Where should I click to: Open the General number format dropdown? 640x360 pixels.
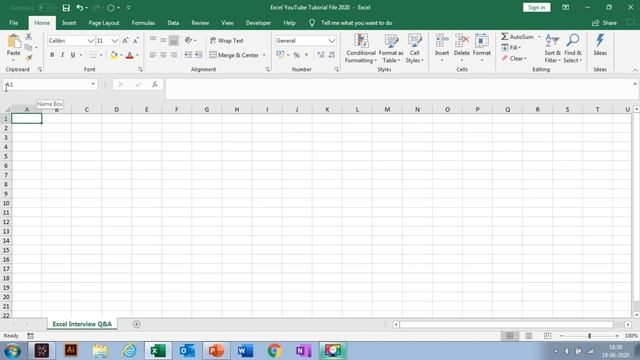[x=332, y=40]
